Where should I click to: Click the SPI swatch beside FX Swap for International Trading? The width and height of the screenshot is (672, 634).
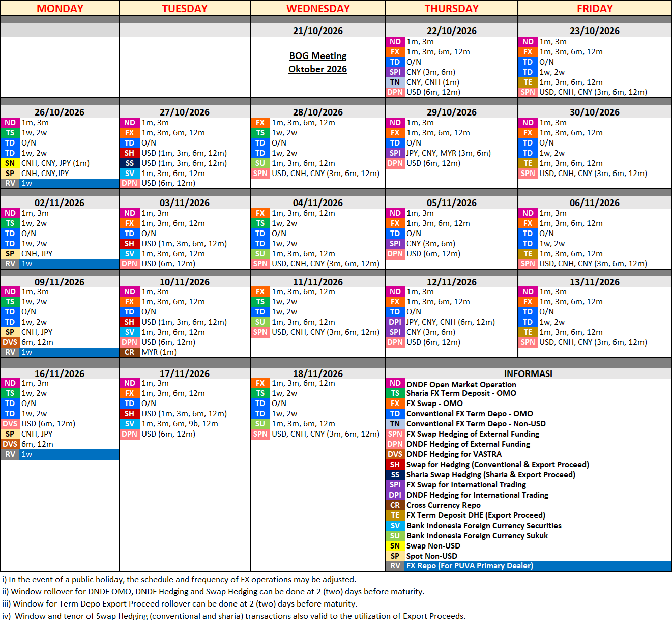point(395,485)
